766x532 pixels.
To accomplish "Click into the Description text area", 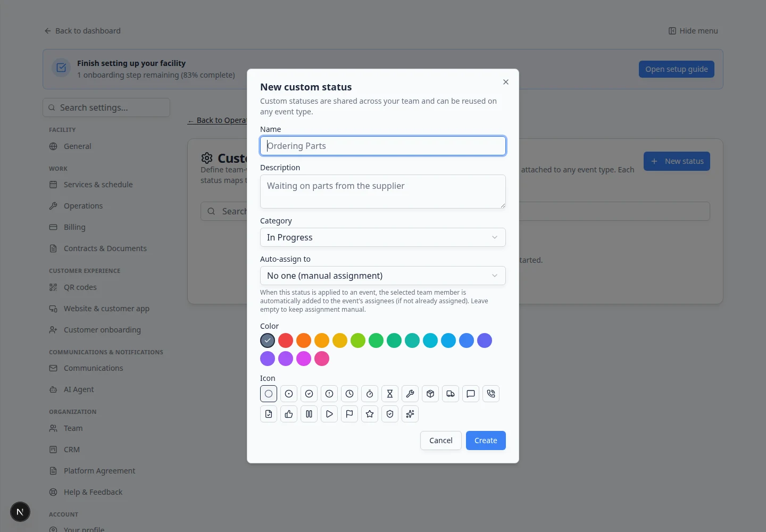I will 383,192.
